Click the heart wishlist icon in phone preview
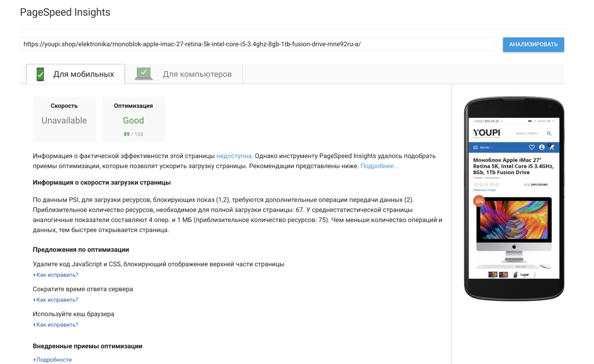Screen dimensions: 594x364 [532, 147]
